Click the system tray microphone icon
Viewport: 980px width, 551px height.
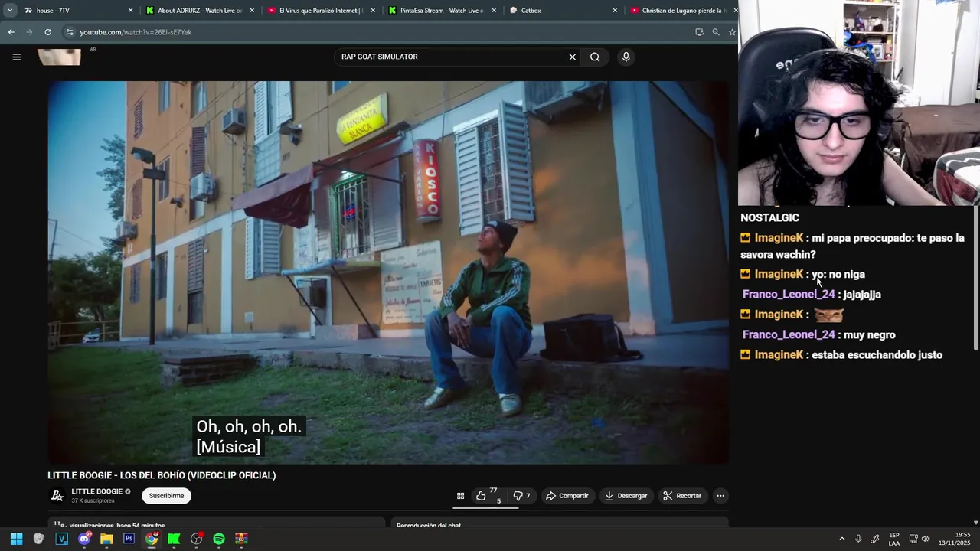point(858,539)
